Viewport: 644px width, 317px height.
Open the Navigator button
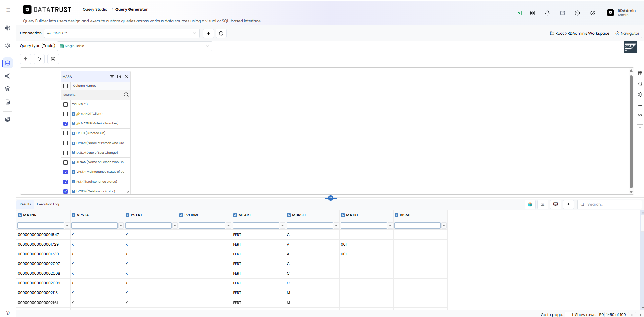coord(628,33)
